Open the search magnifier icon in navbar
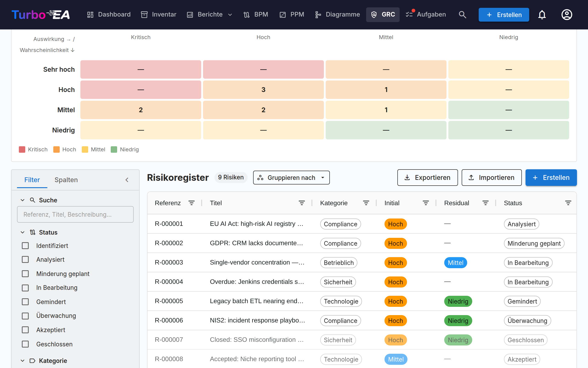588x368 pixels. [x=462, y=14]
